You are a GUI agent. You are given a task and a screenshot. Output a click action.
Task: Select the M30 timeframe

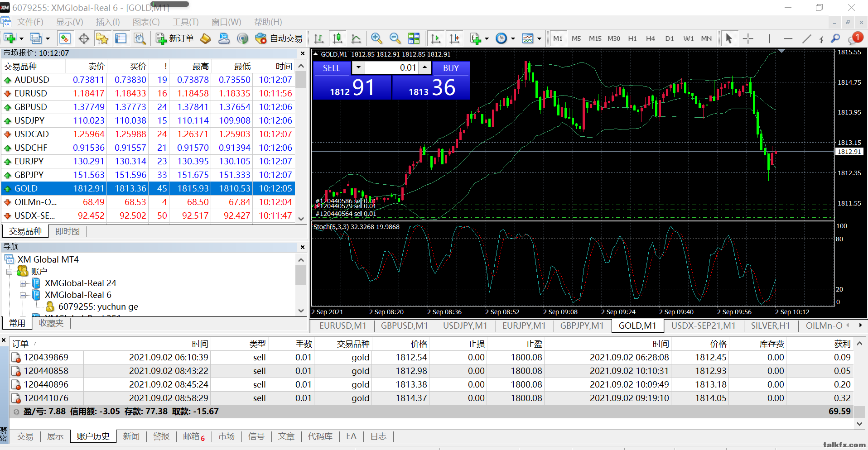[x=614, y=38]
